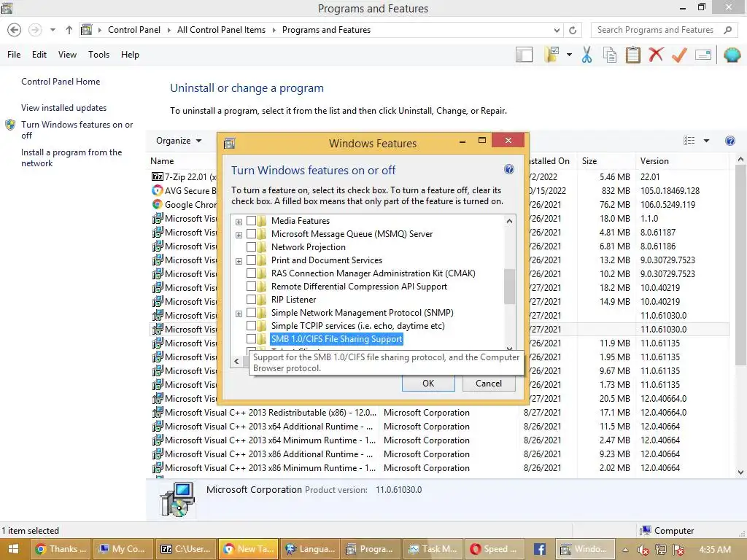
Task: Open the File menu
Action: [x=14, y=55]
